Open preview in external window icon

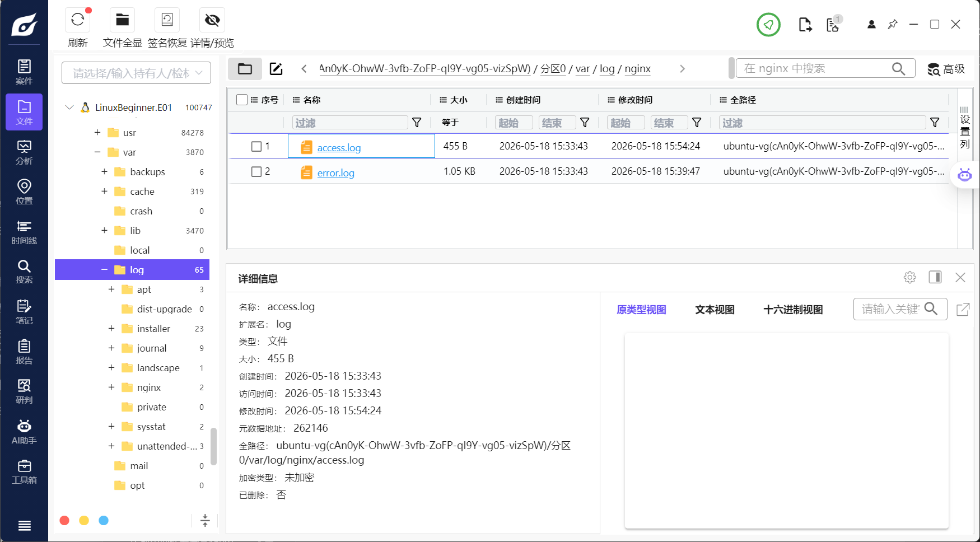pos(963,309)
